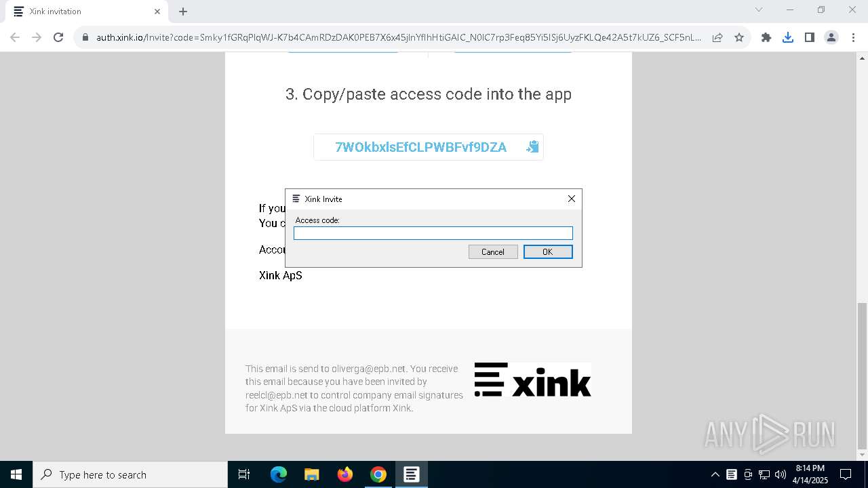Click the Type here to search box
This screenshot has height=488, width=868.
pyautogui.click(x=130, y=474)
